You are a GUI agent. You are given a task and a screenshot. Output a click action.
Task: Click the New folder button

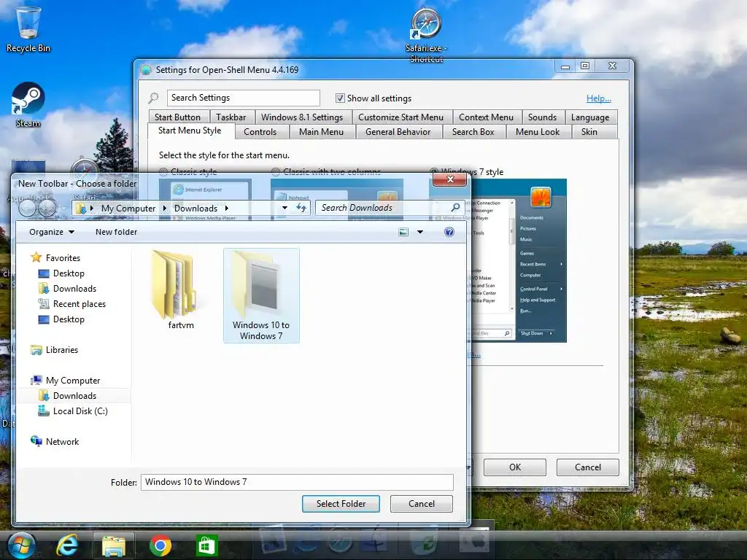pos(116,232)
